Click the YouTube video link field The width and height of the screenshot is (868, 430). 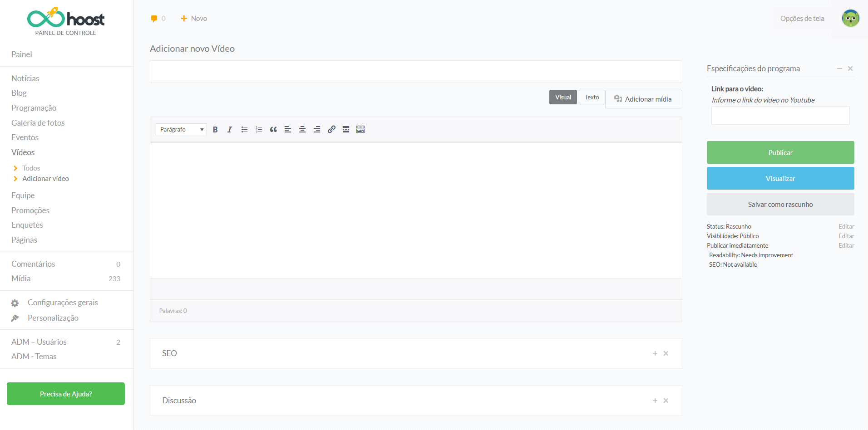point(780,116)
